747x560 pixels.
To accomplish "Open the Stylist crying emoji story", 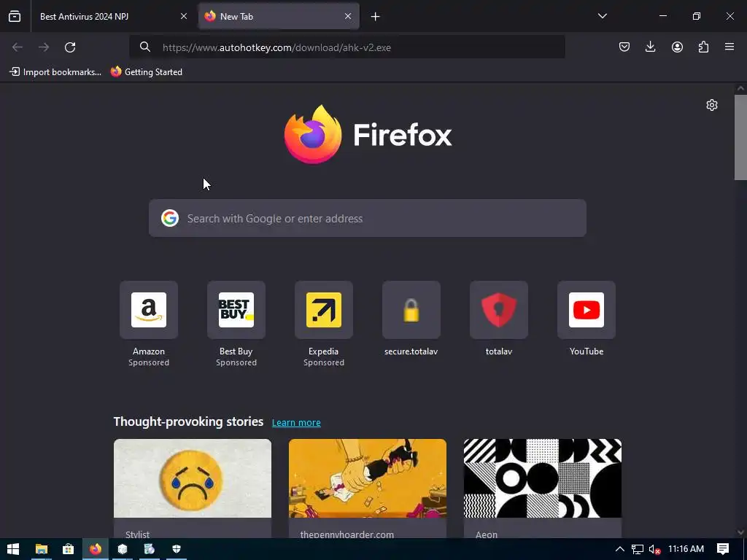I will coord(193,488).
